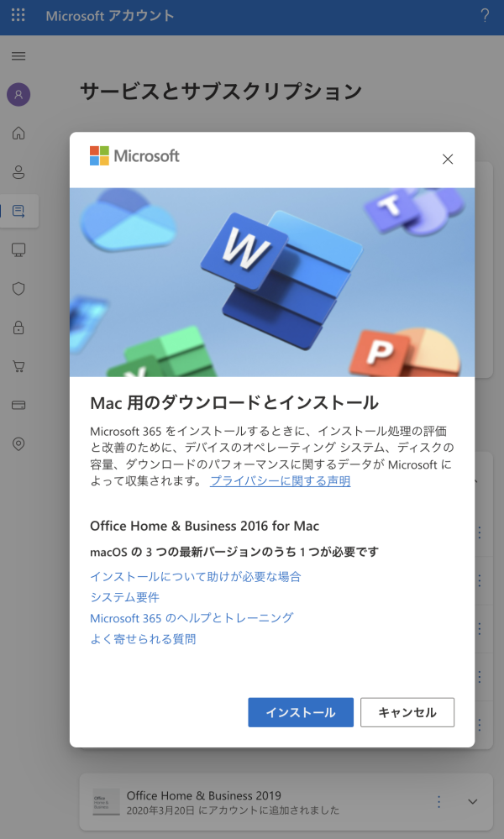Go to the Home sidebar icon
This screenshot has height=839, width=504.
pos(18,133)
